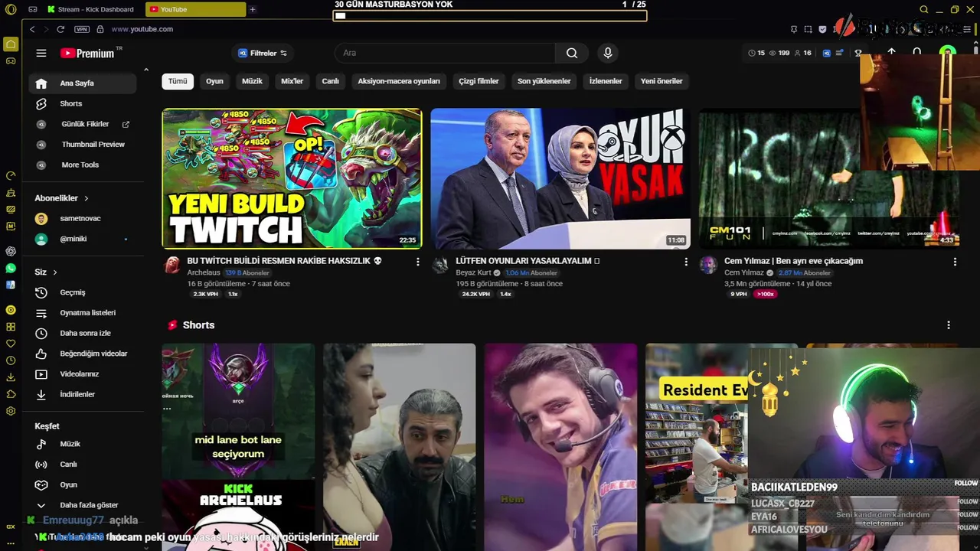The height and width of the screenshot is (551, 980).
Task: Select the Mix'ler filter chip
Action: [292, 81]
